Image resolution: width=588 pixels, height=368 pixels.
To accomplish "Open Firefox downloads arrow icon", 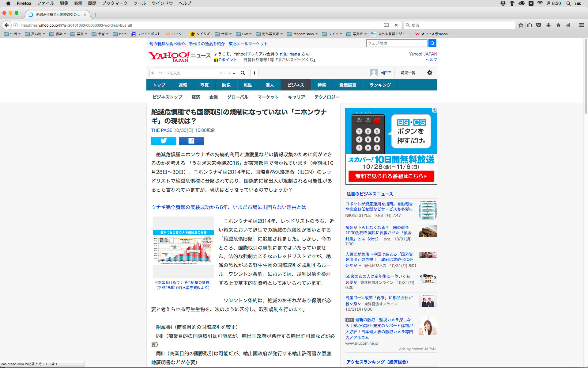I will point(548,25).
